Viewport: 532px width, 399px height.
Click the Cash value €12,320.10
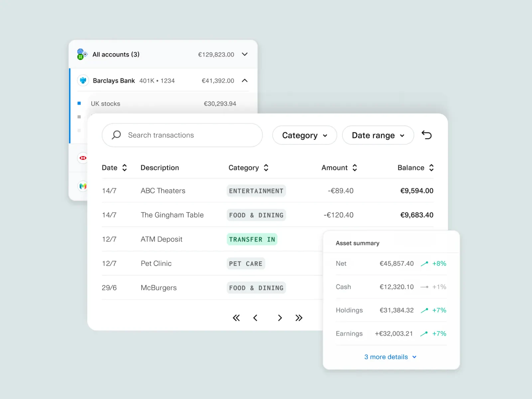tap(397, 287)
